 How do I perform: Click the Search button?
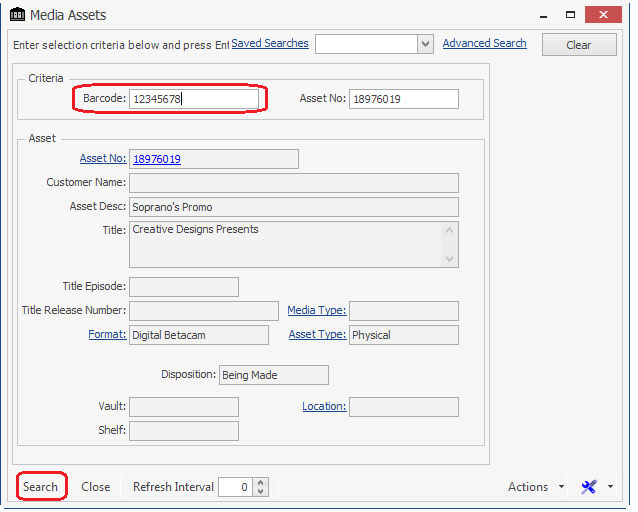(40, 487)
